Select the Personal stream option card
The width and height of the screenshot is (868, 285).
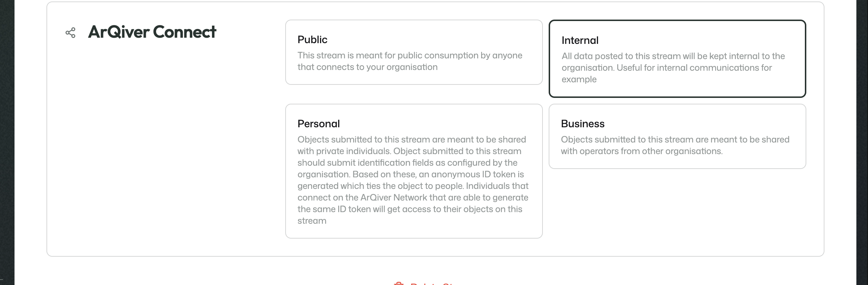[x=414, y=171]
